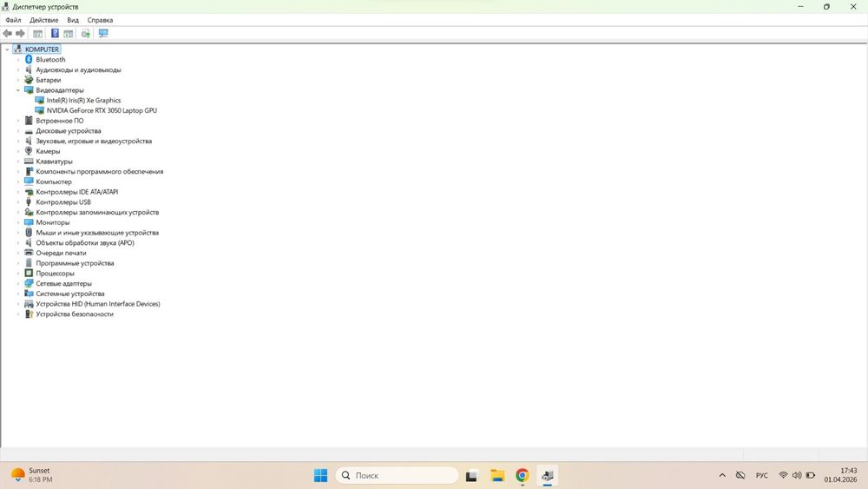Click the Видеоадаптеры display adapter icon
868x489 pixels.
[29, 89]
